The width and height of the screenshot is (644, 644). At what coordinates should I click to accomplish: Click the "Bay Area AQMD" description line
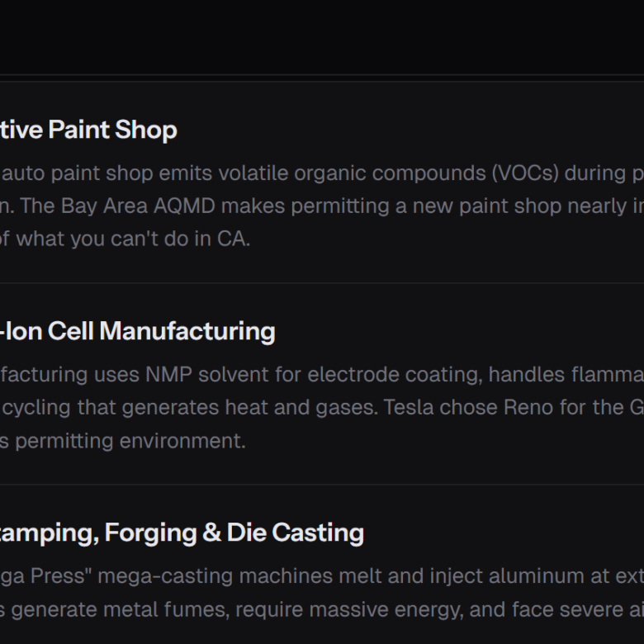(322, 206)
